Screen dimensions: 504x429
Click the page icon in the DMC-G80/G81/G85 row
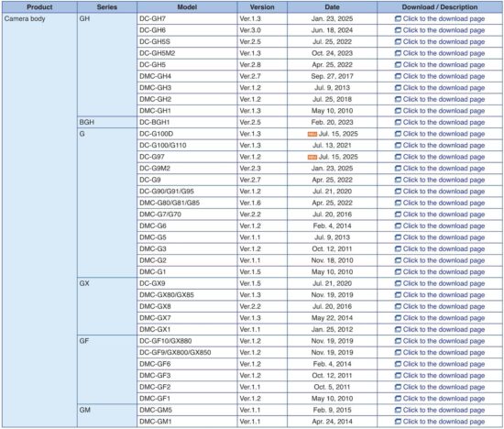(398, 203)
